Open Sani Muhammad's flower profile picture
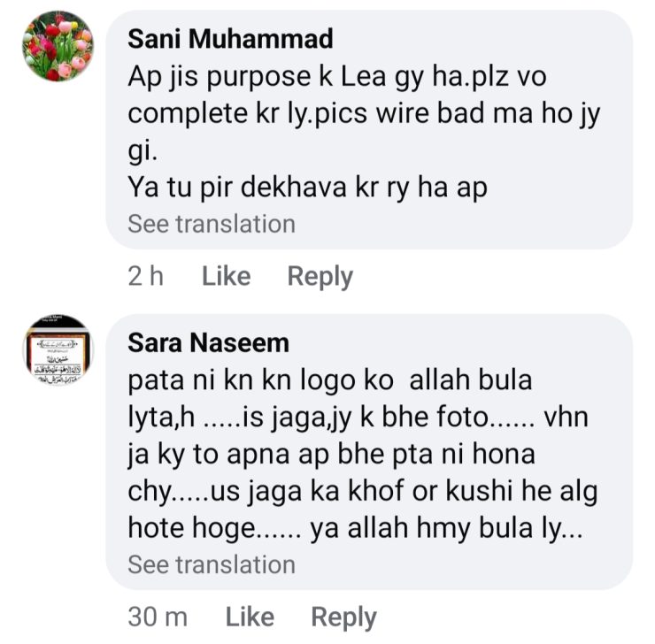 [58, 46]
